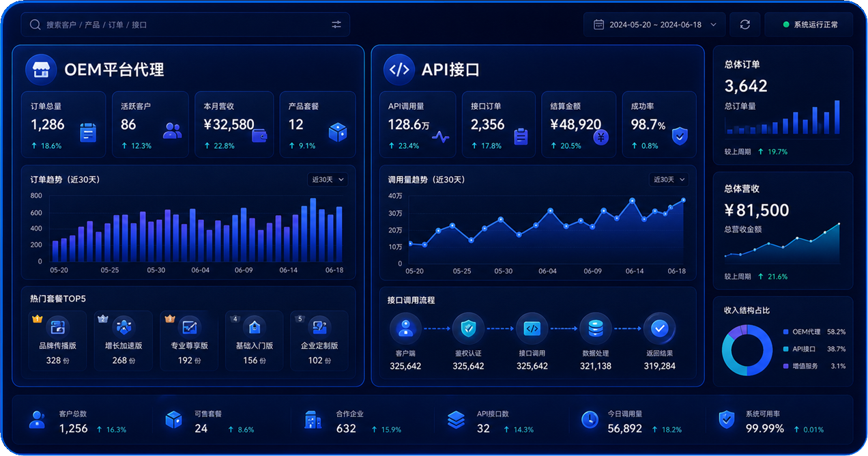
Task: Select the 数据处理 database step icon
Action: point(595,328)
